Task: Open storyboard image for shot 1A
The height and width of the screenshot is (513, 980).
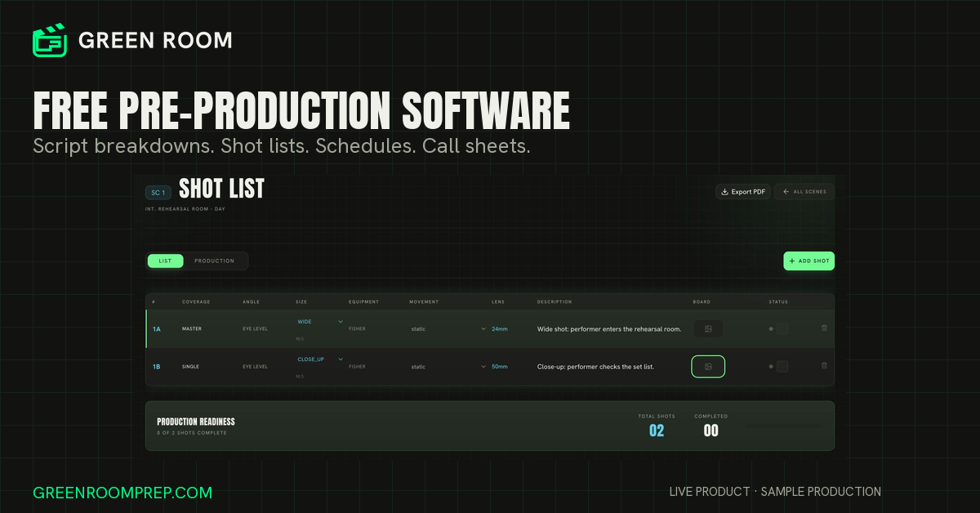Action: coord(708,329)
